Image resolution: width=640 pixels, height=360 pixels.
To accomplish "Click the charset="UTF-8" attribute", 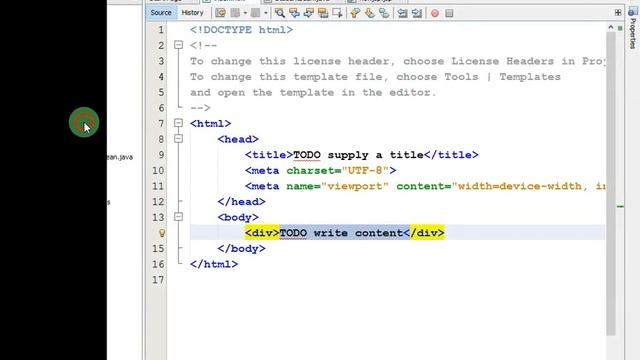I will point(338,171).
